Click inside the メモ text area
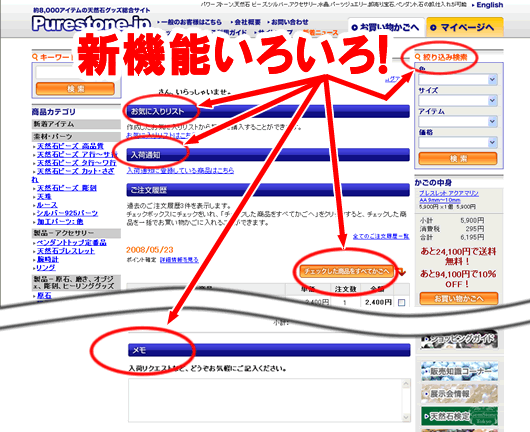The height and width of the screenshot is (432, 530). click(x=265, y=400)
